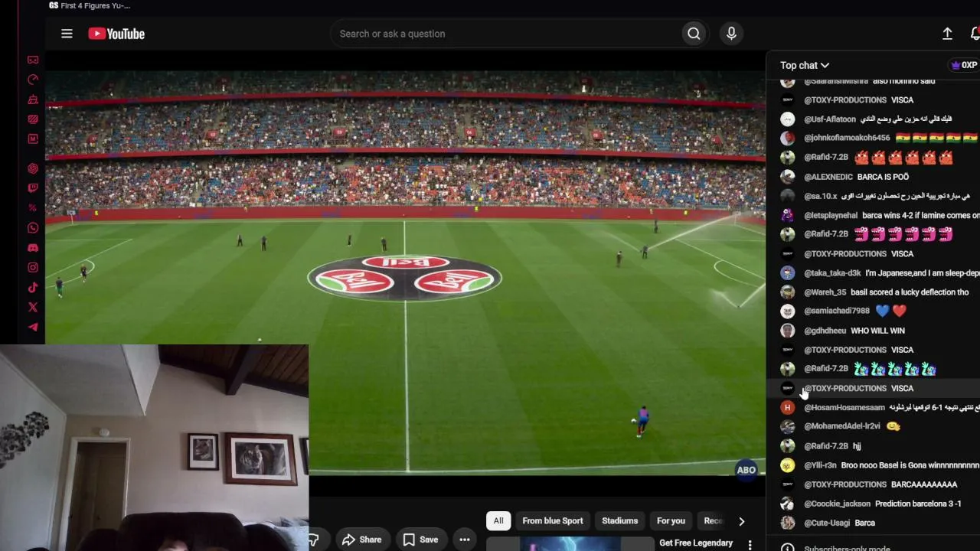980x551 pixels.
Task: Open options for Get Free Legendary video
Action: 750,545
